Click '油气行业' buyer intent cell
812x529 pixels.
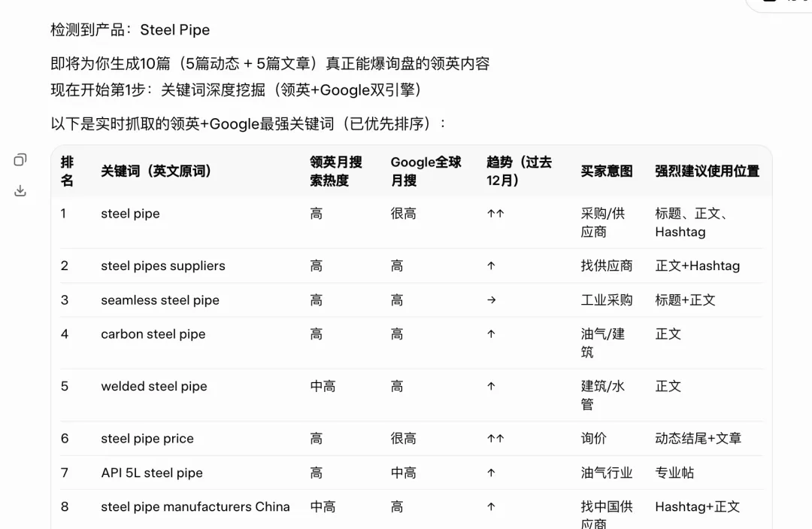coord(607,473)
